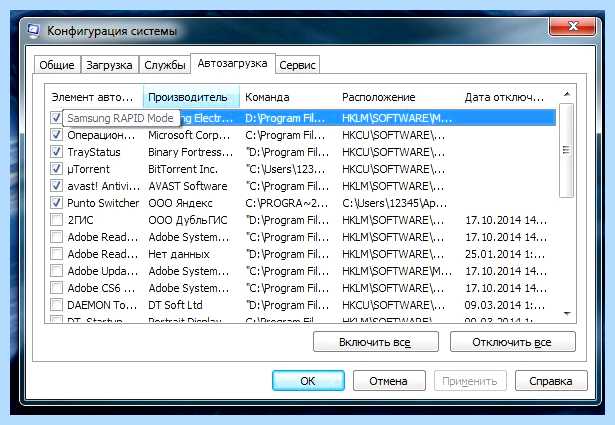Click the 2ГИС item name

pos(80,220)
